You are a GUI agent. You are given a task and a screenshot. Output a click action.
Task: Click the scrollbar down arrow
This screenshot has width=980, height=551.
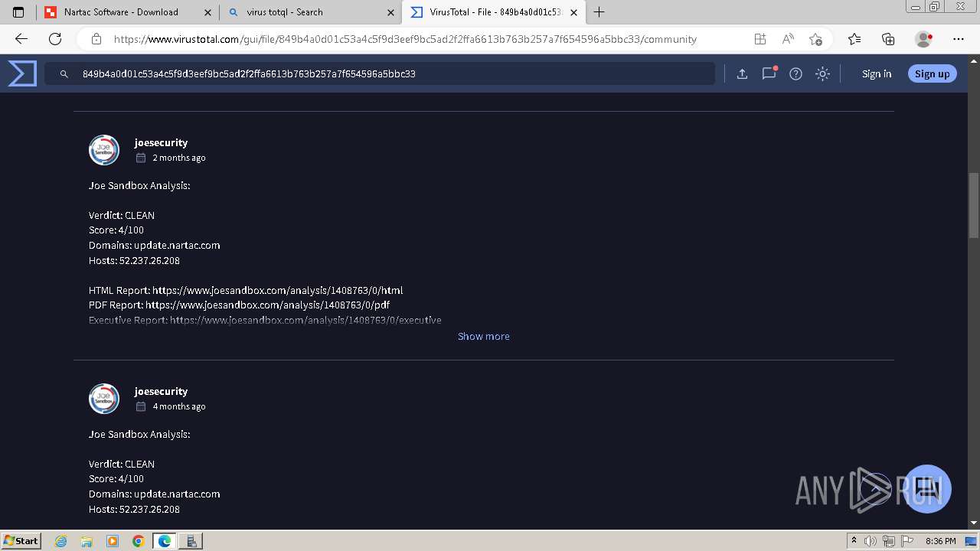(x=974, y=523)
